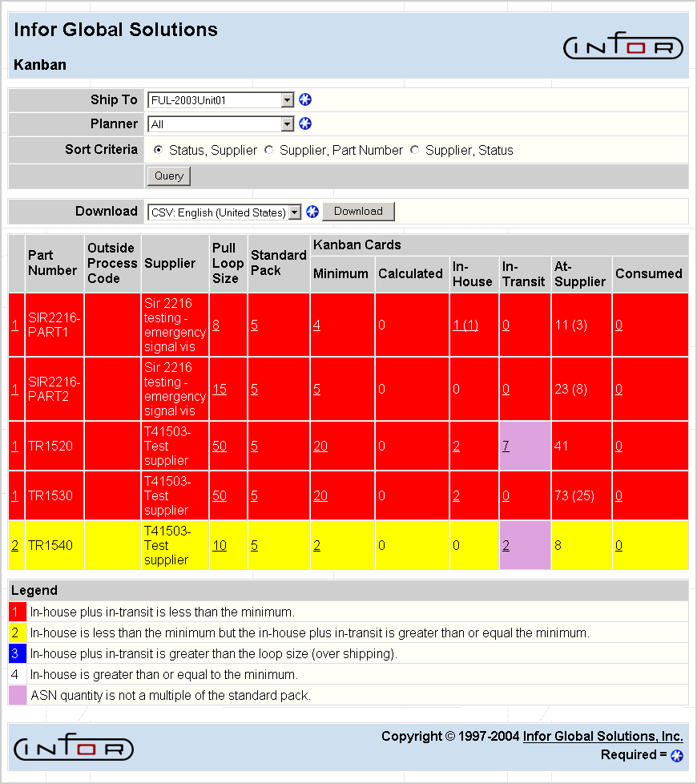The height and width of the screenshot is (784, 697).
Task: Click the Query button
Action: (x=169, y=176)
